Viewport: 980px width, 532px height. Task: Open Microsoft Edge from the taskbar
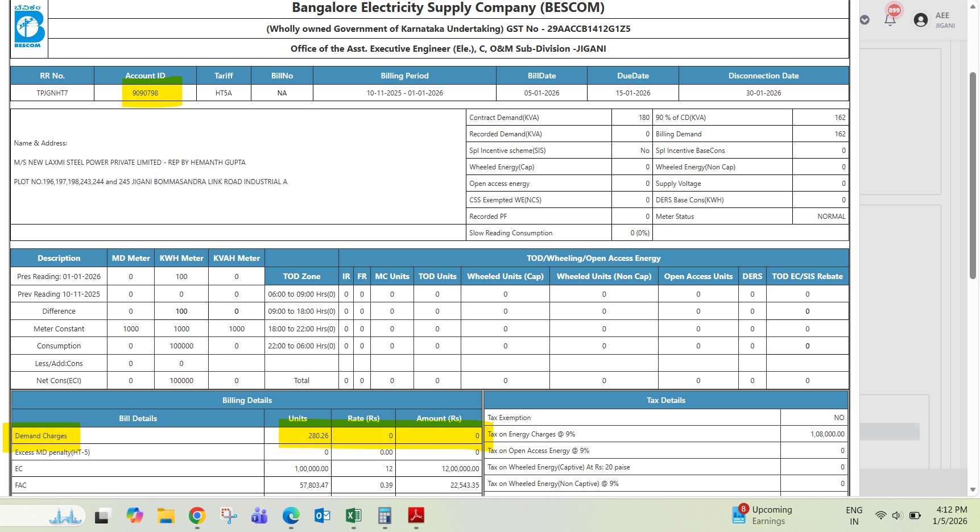291,516
